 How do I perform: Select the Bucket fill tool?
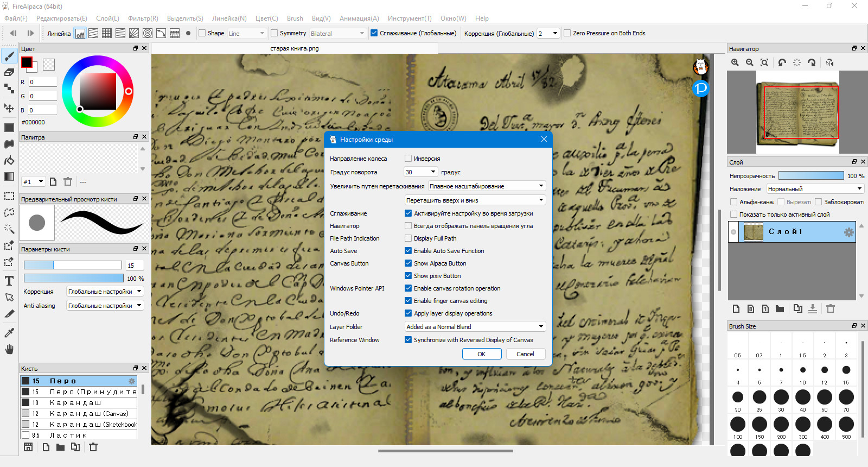(9, 160)
